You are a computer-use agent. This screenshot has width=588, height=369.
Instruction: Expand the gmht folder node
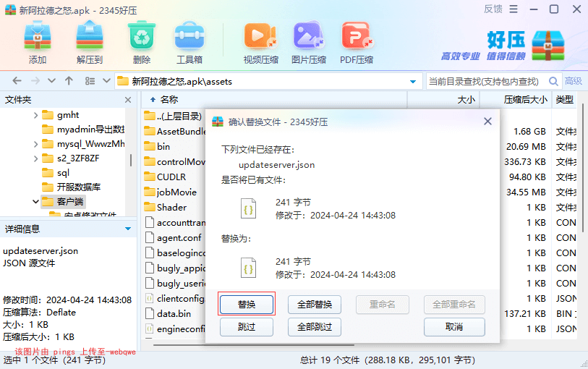point(35,115)
